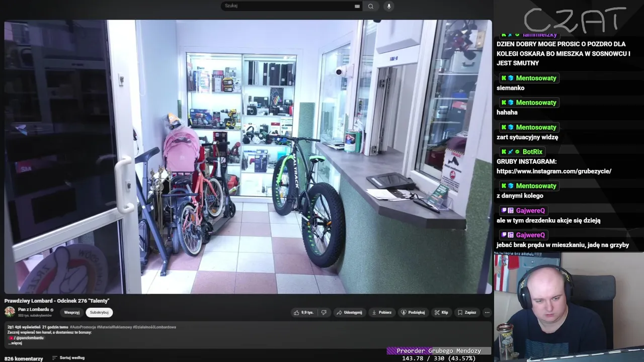Viewport: 644px width, 362px height.
Task: Click the 281 406 wyświetleń view count
Action: [x=24, y=327]
